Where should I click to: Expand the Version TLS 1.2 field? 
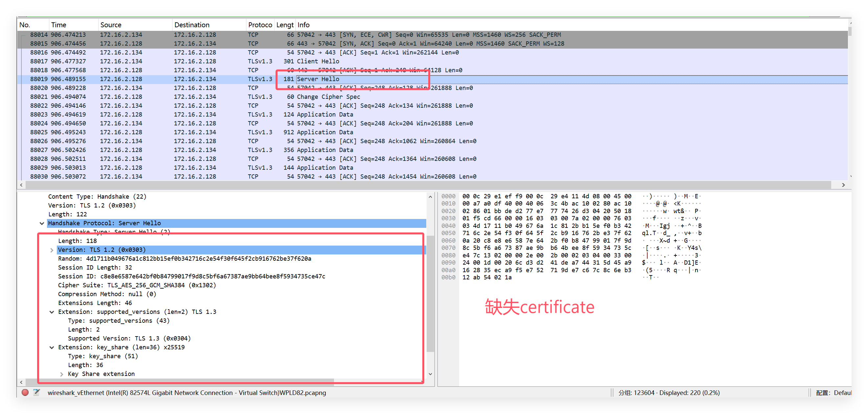pos(52,250)
